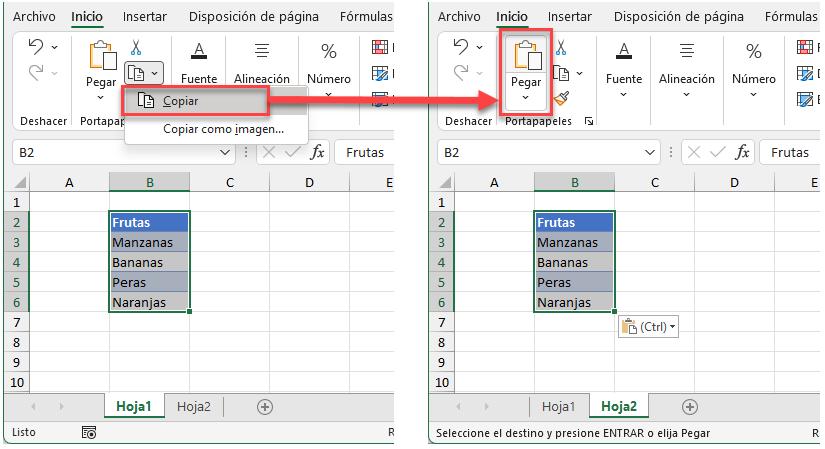Viewport: 825px width, 449px height.
Task: Open the Insertar tab in left window
Action: pyautogui.click(x=145, y=17)
